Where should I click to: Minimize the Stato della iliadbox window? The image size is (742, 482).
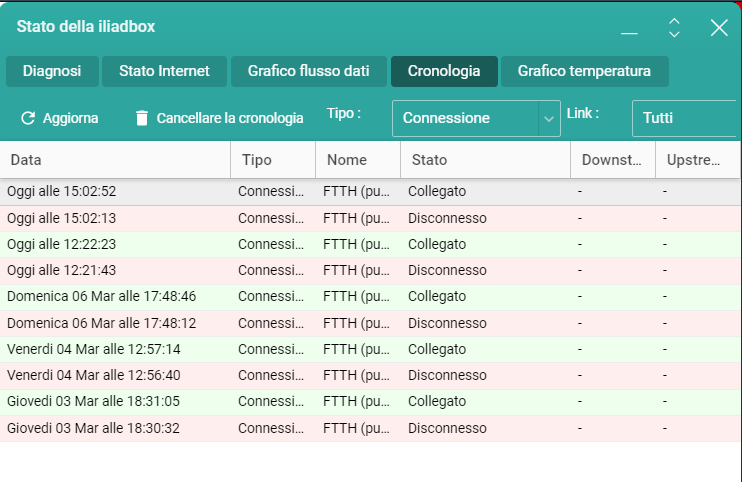(x=629, y=33)
